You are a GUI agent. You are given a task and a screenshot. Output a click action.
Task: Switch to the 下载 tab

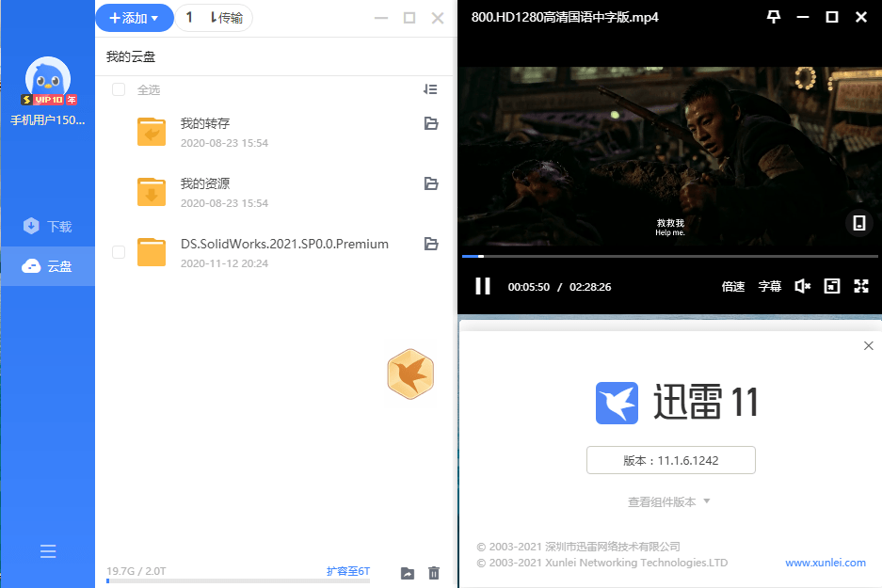click(48, 227)
